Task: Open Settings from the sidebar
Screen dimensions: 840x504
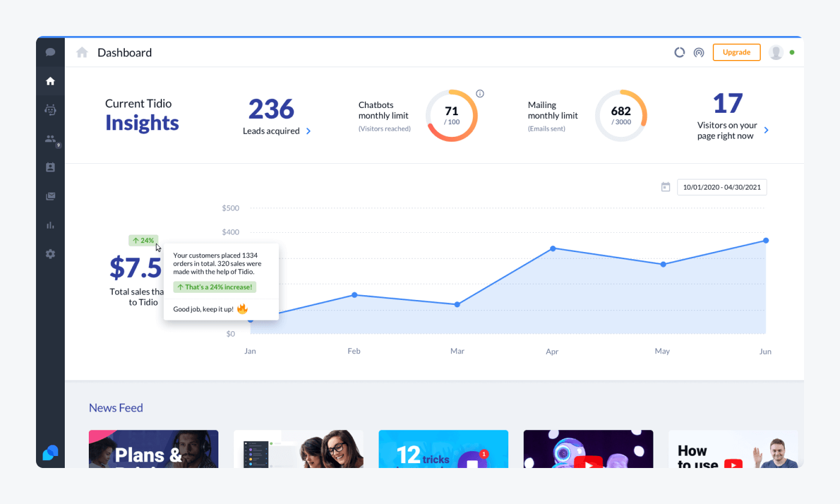Action: point(50,254)
